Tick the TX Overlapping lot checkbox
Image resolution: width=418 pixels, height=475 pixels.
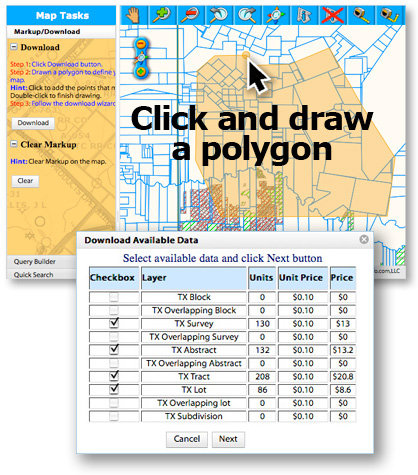tap(114, 403)
